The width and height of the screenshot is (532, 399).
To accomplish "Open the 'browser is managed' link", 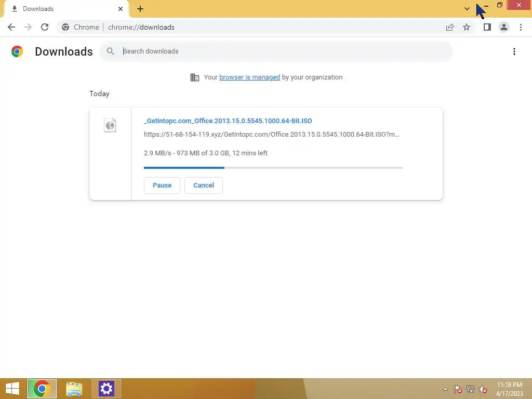I will click(250, 77).
